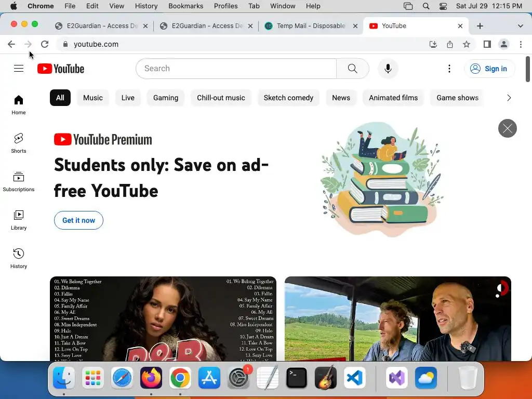
Task: Click Get it now button
Action: point(79,220)
